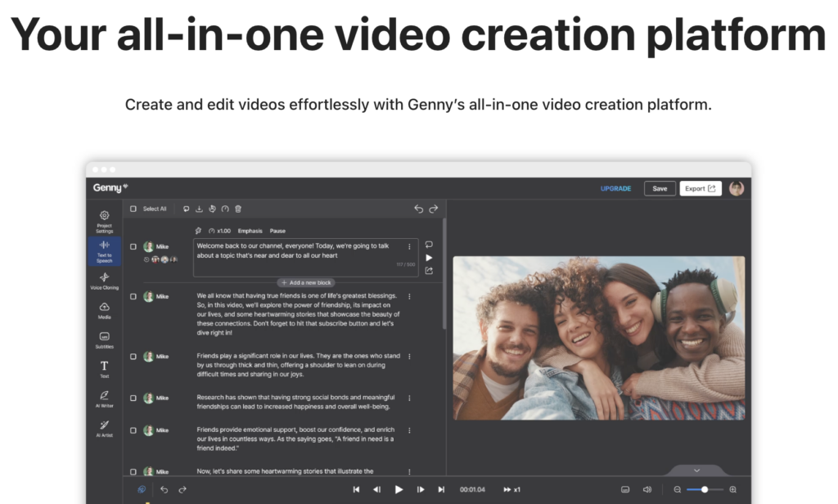Click the trash delete icon in toolbar

click(238, 209)
